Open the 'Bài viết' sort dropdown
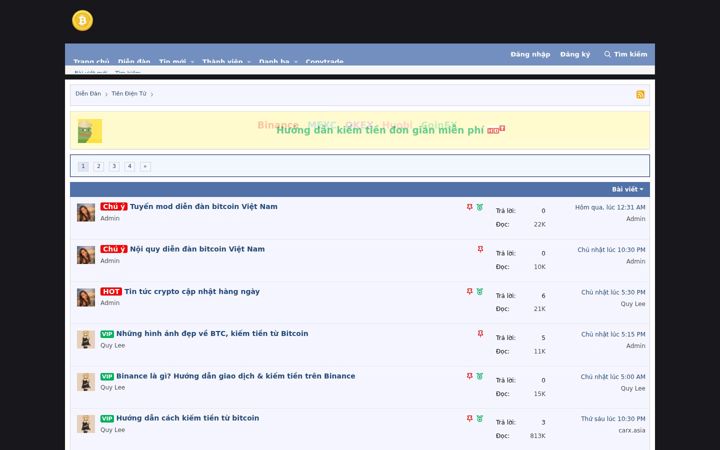 [627, 189]
